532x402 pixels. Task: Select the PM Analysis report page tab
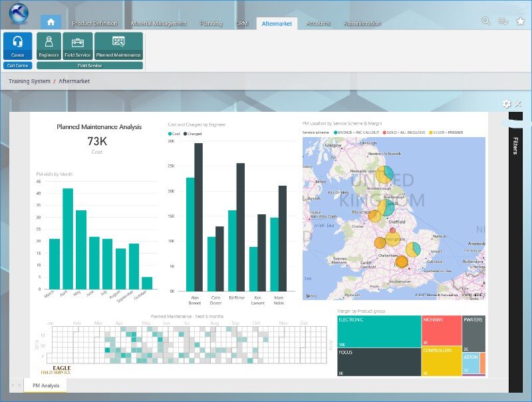coord(46,385)
